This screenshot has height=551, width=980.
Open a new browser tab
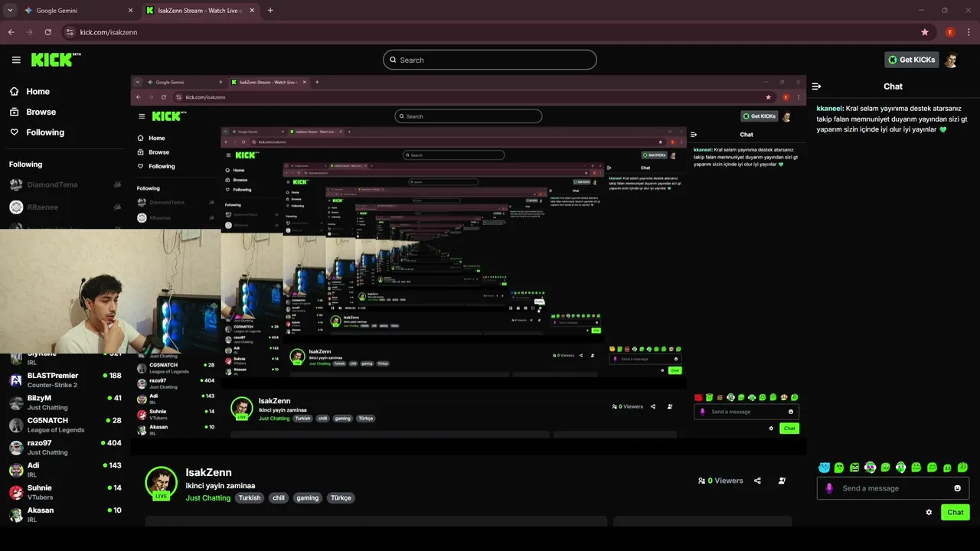(x=270, y=11)
